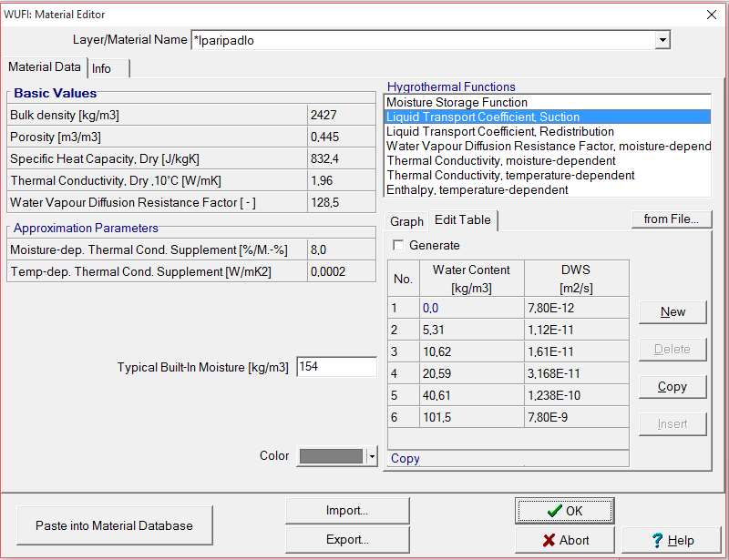Click Specific Heat Capacity value 832,4

[x=341, y=158]
